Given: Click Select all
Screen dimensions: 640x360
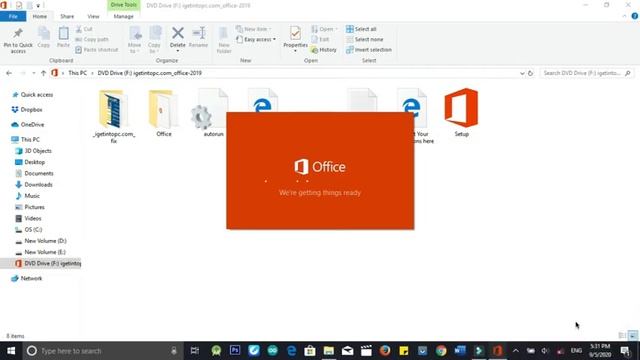Looking at the screenshot, I should (x=361, y=29).
